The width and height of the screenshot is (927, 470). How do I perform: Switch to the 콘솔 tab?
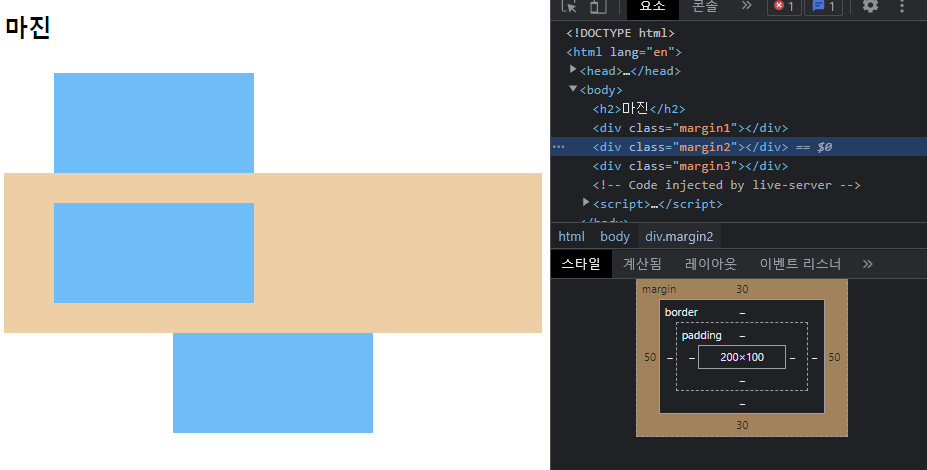coord(705,7)
